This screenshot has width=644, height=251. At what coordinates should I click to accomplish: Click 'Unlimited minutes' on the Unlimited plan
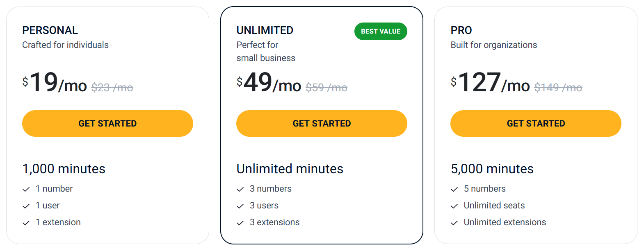[290, 169]
